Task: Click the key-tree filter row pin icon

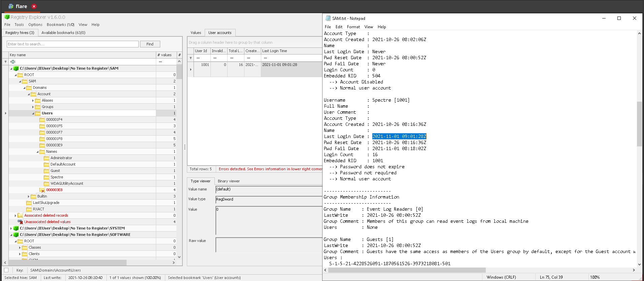Action: pyautogui.click(x=5, y=62)
